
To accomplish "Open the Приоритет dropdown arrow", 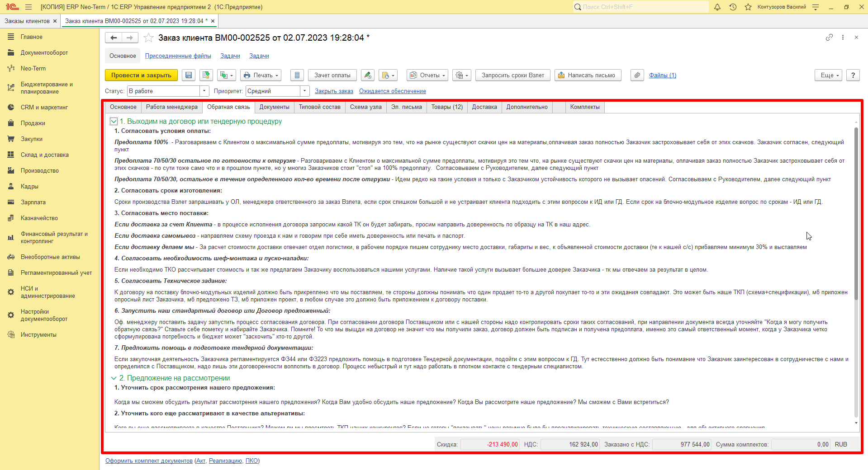I will [305, 91].
